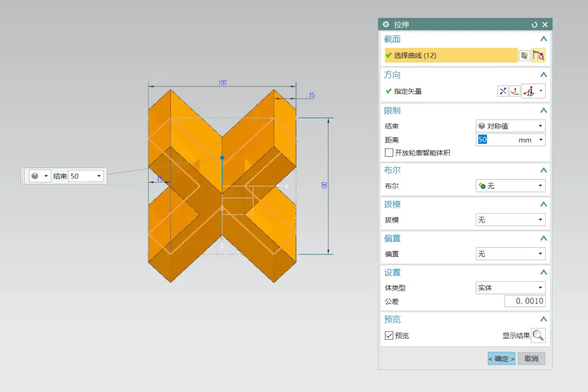Open the 拔模 dropdown
The height and width of the screenshot is (392, 588).
click(x=510, y=220)
